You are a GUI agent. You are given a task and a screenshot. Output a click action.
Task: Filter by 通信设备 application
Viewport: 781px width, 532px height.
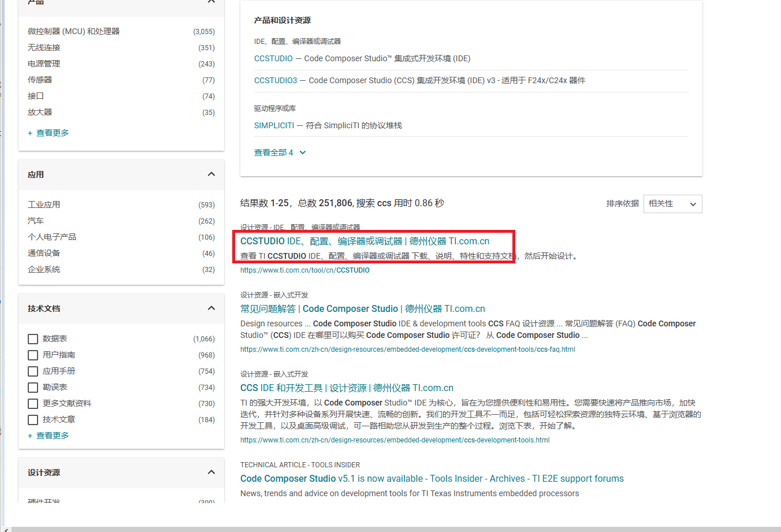click(x=44, y=253)
